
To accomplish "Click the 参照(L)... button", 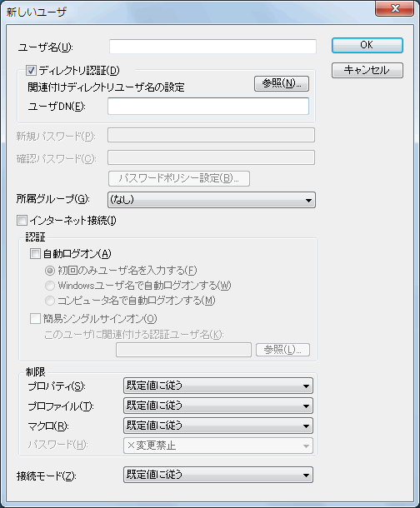I will point(282,350).
